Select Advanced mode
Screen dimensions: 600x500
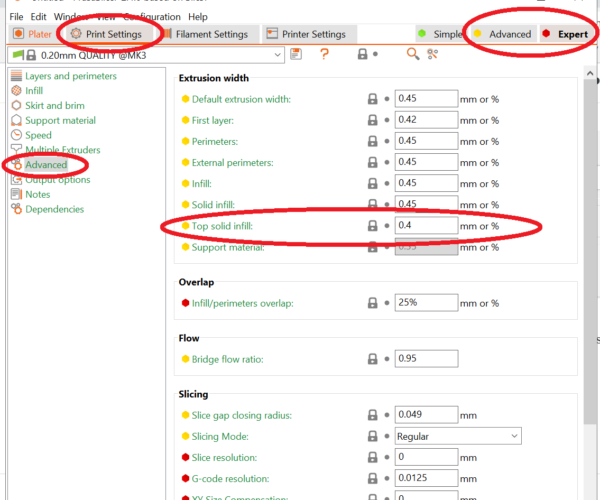coord(502,34)
